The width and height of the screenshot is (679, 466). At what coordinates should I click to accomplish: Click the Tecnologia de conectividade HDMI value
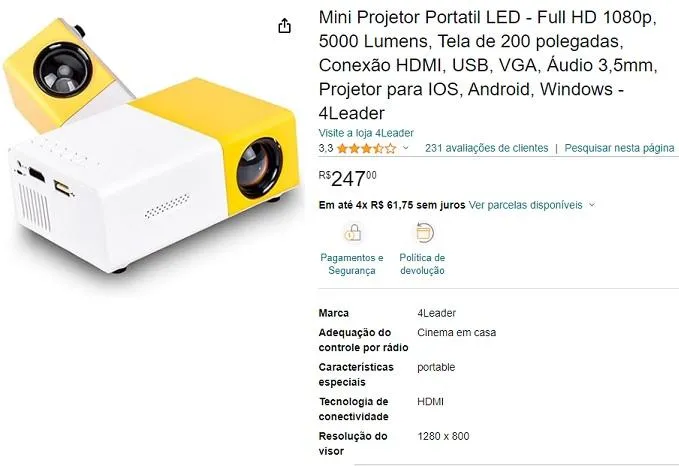430,401
